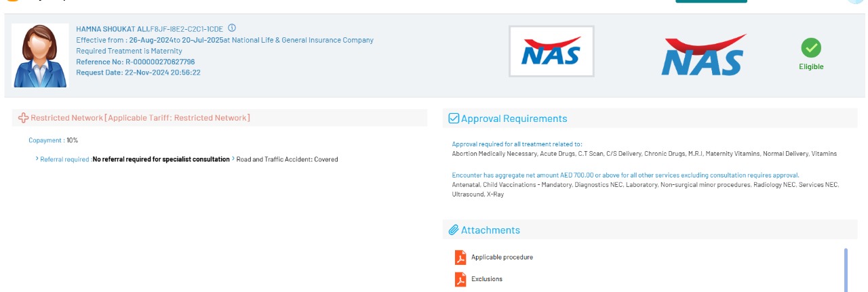Image resolution: width=868 pixels, height=292 pixels.
Task: Open the Exclusions attachment link
Action: (487, 279)
